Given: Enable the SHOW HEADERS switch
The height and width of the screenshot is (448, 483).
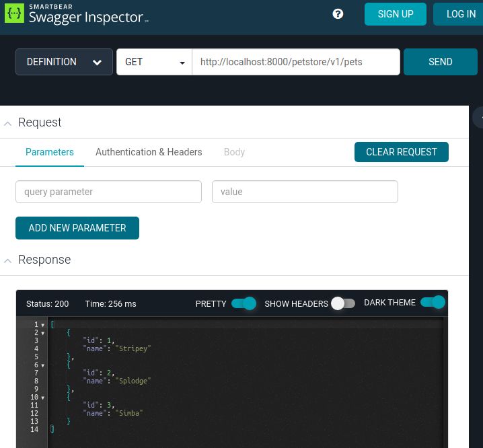Looking at the screenshot, I should 342,303.
